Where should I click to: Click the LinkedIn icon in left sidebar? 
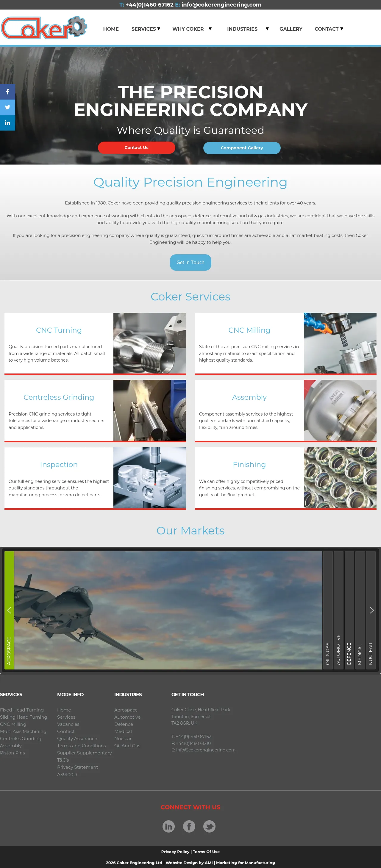(x=7, y=123)
